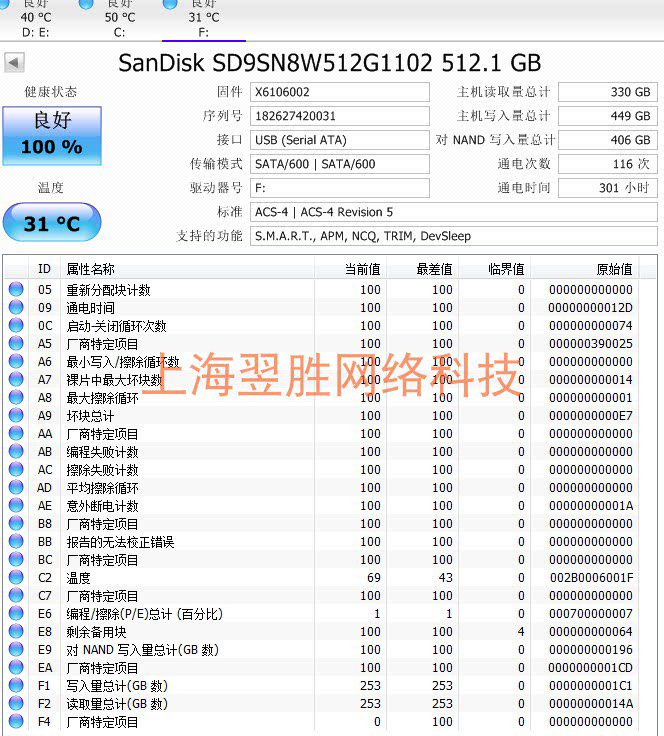Viewport: 664px width, 736px height.
Task: Select the 意外断电计数 attribute name
Action: click(x=102, y=506)
